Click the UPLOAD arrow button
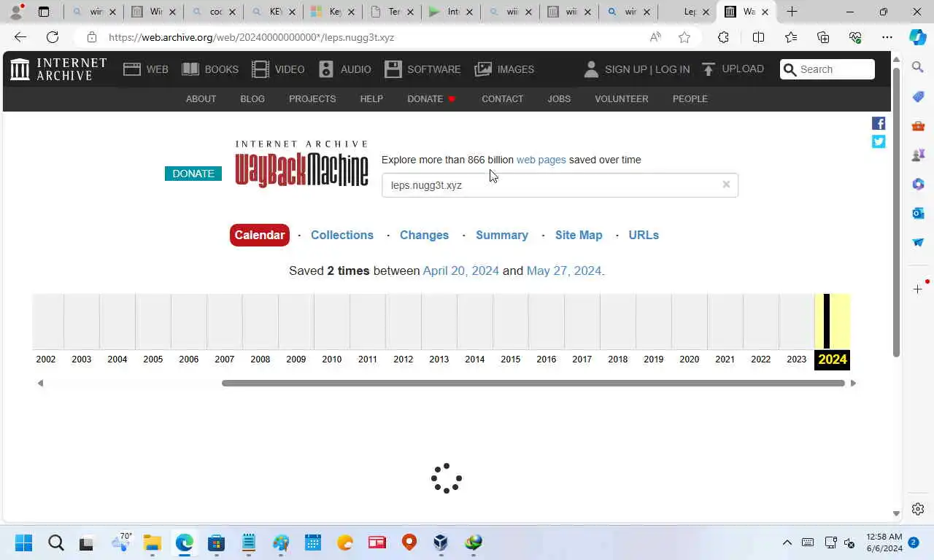This screenshot has width=934, height=560. point(733,69)
